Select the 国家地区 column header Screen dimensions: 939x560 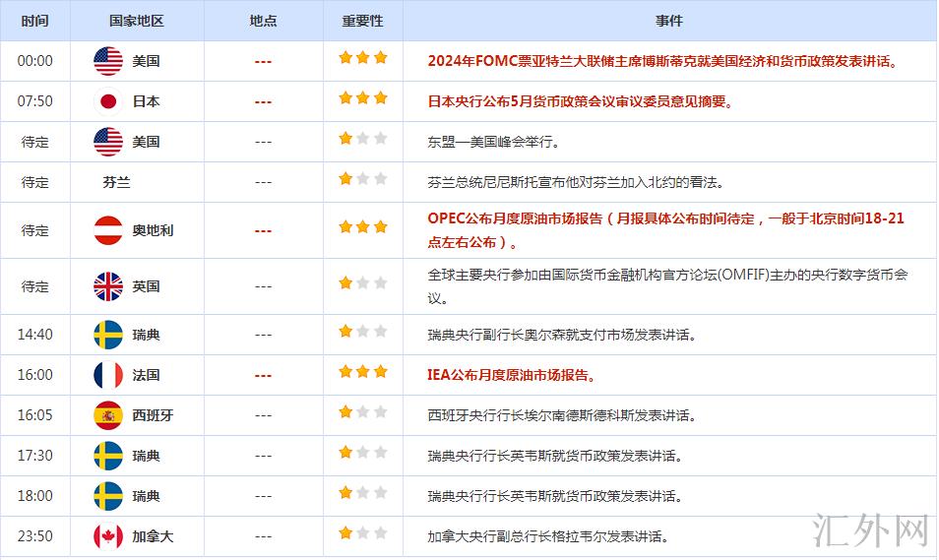(137, 21)
